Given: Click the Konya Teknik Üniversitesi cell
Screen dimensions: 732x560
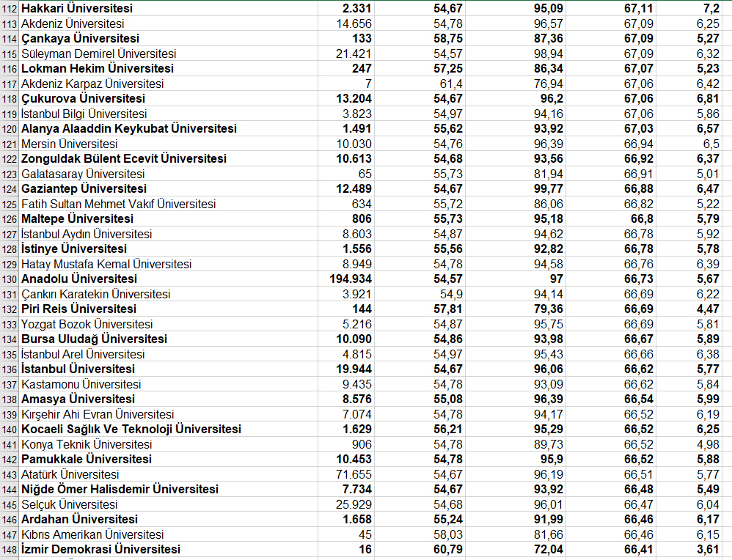Looking at the screenshot, I should point(168,443).
